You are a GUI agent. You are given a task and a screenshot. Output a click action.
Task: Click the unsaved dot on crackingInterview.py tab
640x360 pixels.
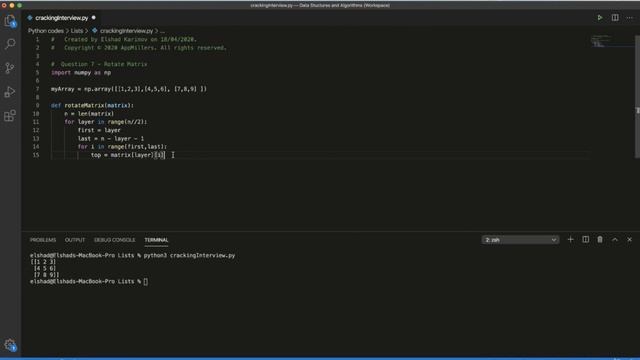point(93,18)
